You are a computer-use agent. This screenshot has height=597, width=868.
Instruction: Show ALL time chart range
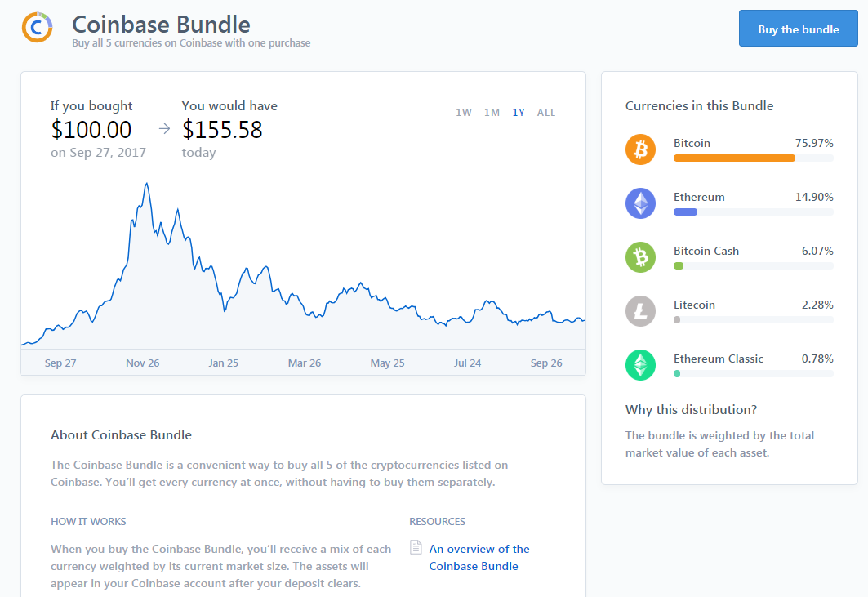[546, 113]
